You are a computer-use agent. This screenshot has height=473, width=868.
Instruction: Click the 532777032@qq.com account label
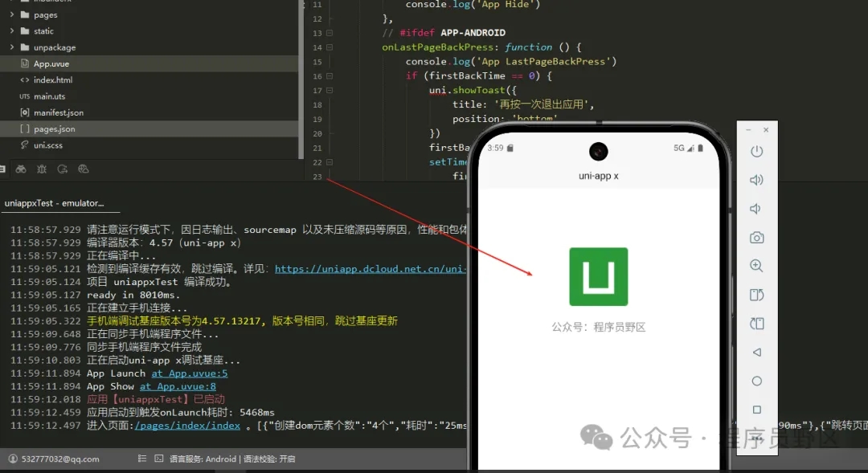click(60, 459)
